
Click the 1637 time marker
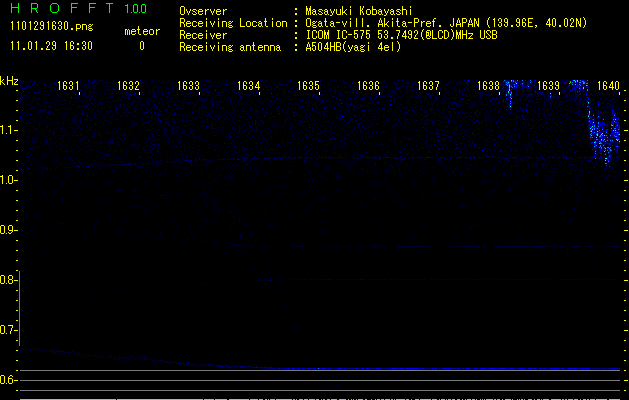[428, 86]
